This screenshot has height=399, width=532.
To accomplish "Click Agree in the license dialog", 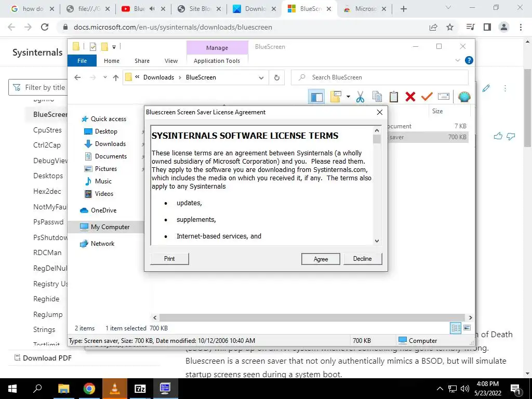I will click(321, 259).
